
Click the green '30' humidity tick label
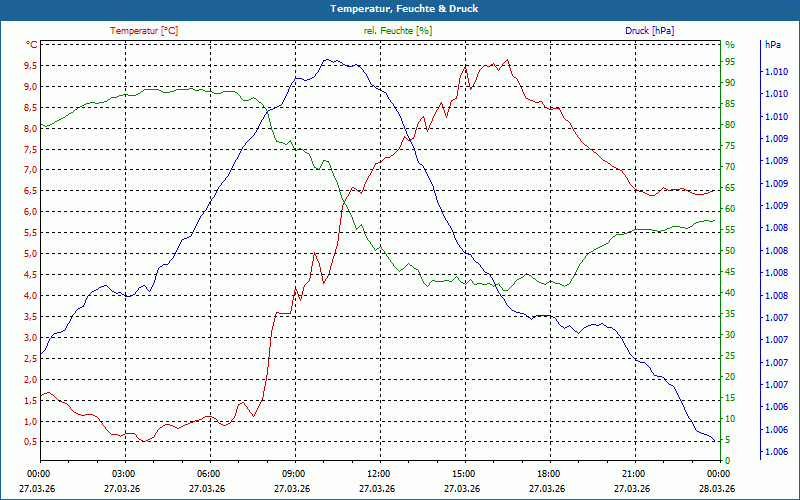730,335
